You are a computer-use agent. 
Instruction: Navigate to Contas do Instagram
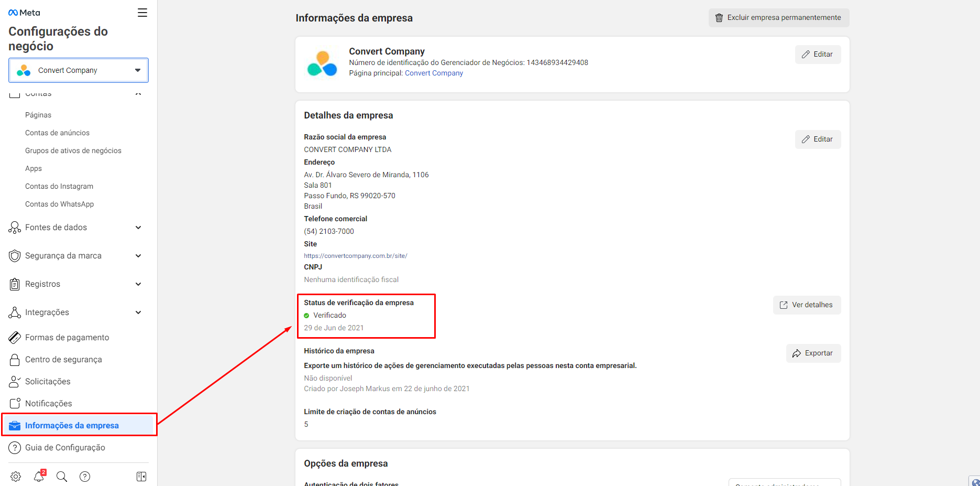pos(59,186)
